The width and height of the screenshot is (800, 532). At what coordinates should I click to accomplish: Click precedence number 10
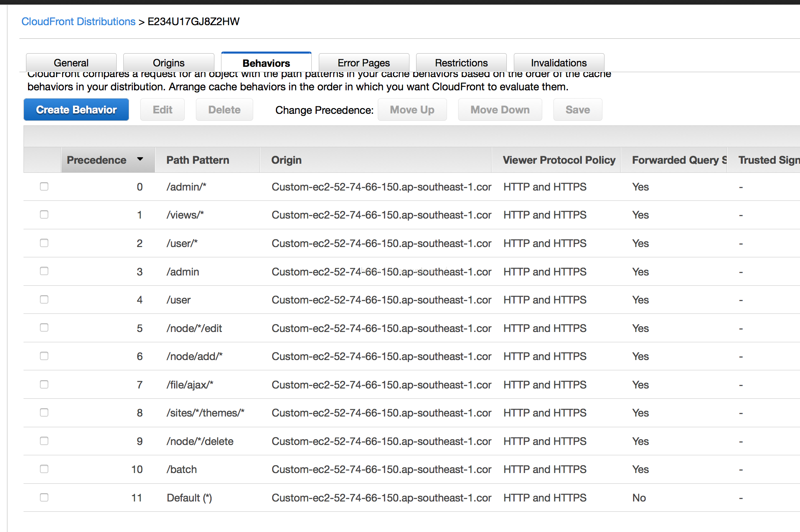[x=137, y=469]
